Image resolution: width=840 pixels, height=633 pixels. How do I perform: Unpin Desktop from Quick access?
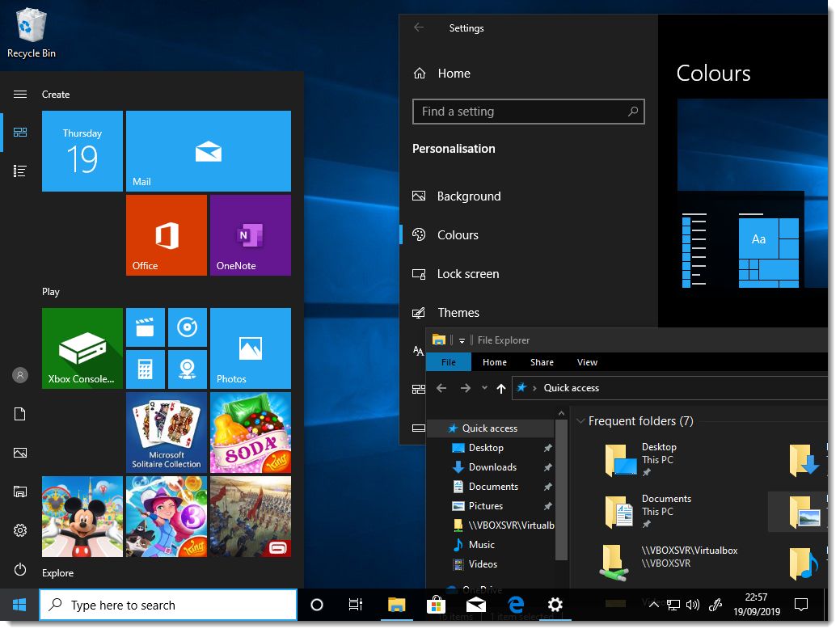click(547, 447)
